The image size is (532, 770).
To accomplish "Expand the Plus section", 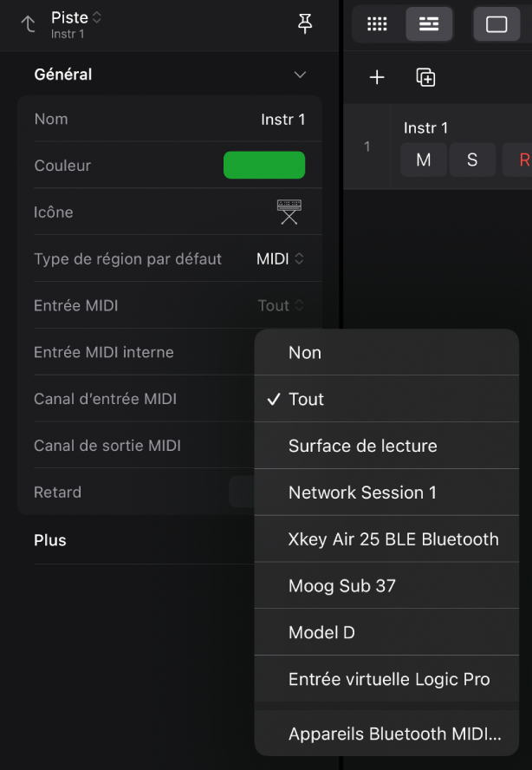I will 50,540.
